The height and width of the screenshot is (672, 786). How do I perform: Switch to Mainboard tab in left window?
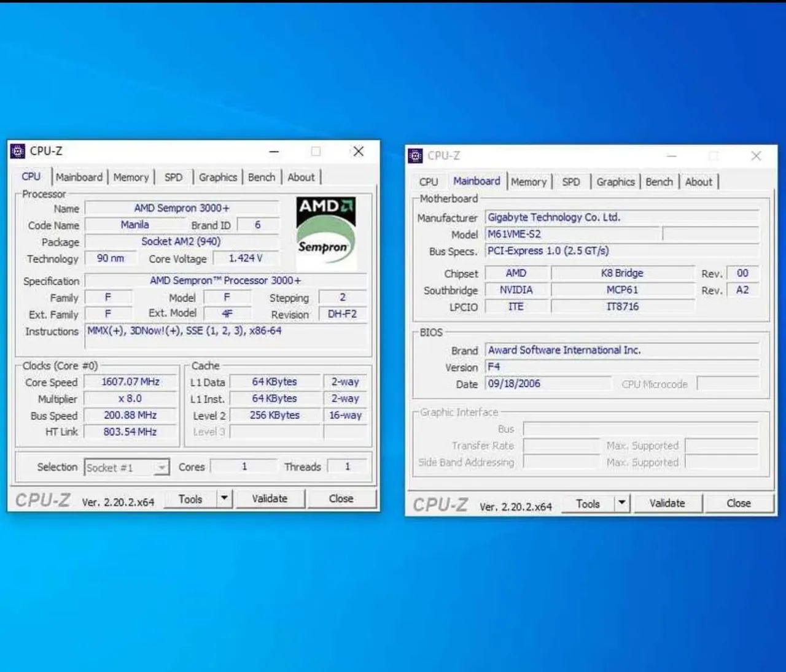79,177
